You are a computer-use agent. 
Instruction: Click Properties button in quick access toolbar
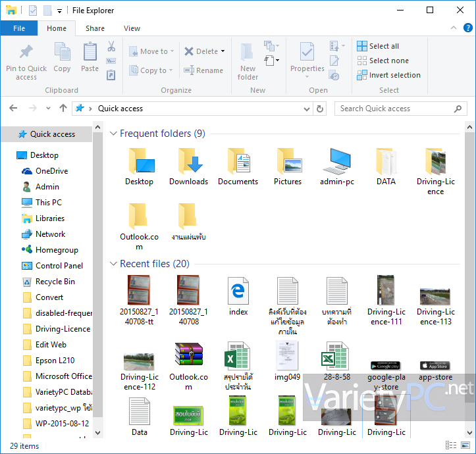point(33,11)
